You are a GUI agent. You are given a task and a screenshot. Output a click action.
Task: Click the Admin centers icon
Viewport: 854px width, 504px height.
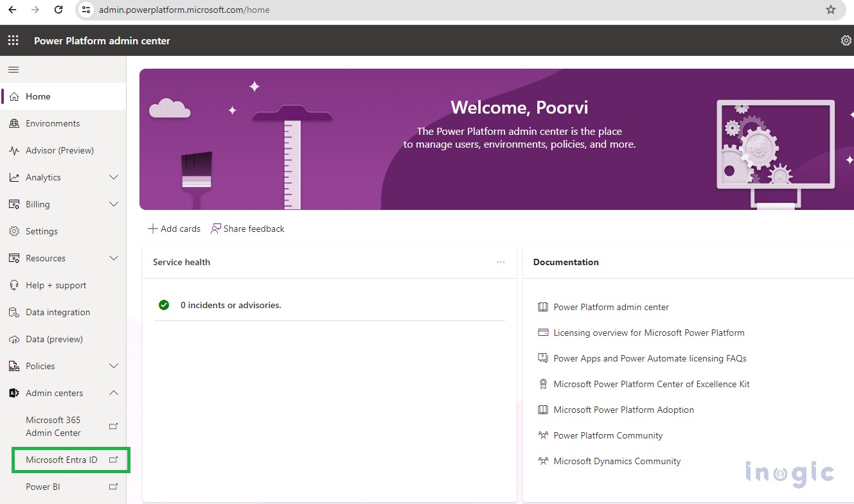click(14, 393)
